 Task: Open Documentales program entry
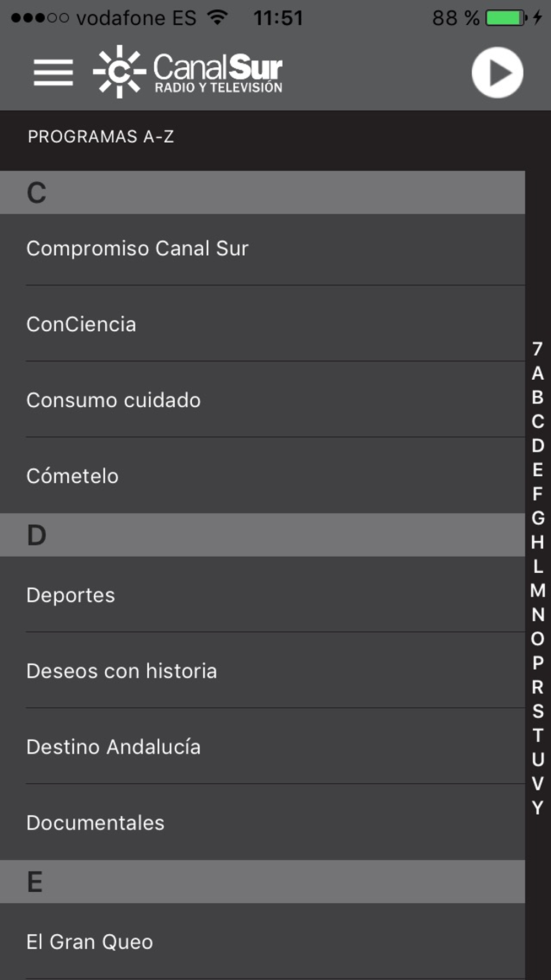[x=262, y=822]
